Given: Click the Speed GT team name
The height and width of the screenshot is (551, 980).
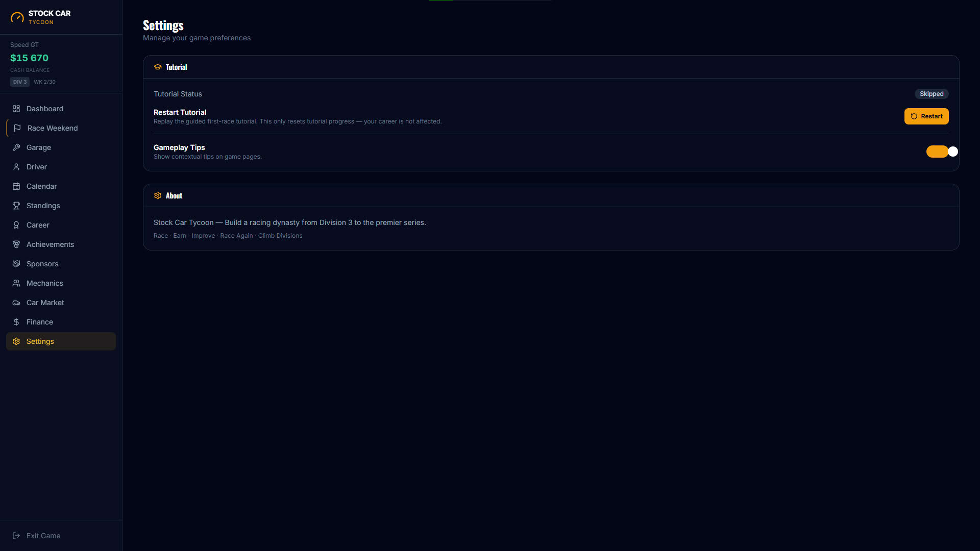Looking at the screenshot, I should pyautogui.click(x=24, y=45).
